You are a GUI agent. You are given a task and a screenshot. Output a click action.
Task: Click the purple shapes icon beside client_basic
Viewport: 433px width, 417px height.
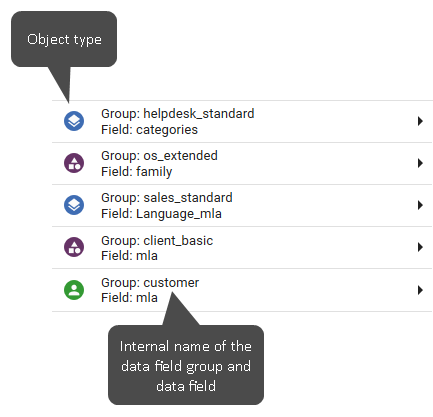(x=74, y=247)
